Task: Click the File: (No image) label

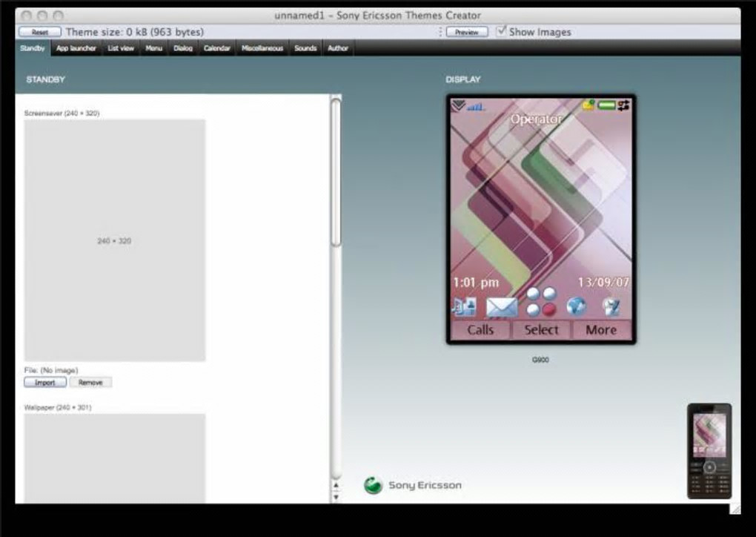Action: pos(51,370)
